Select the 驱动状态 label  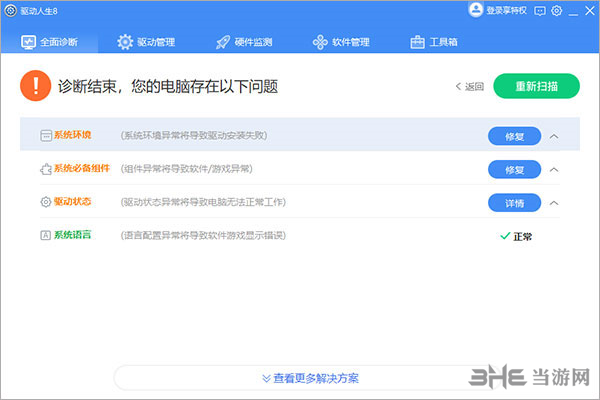(72, 201)
